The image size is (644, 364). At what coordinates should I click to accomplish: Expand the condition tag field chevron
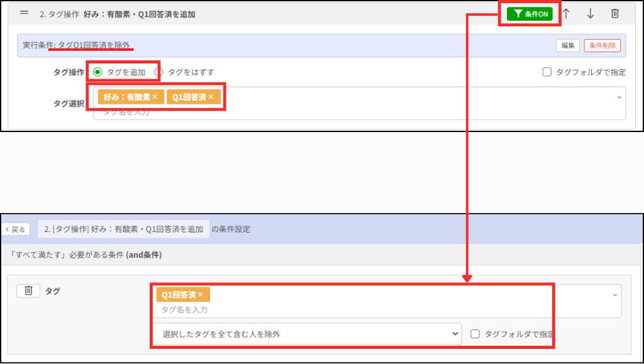[614, 295]
